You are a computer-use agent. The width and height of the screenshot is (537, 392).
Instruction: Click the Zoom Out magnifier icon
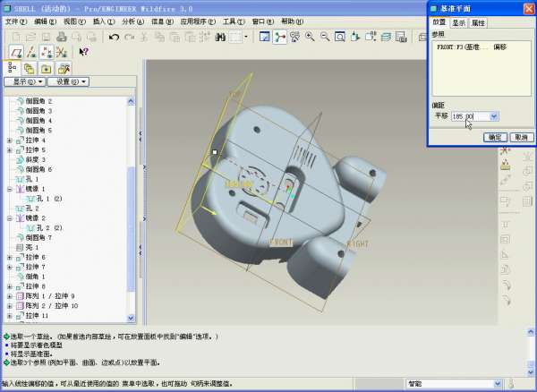325,37
